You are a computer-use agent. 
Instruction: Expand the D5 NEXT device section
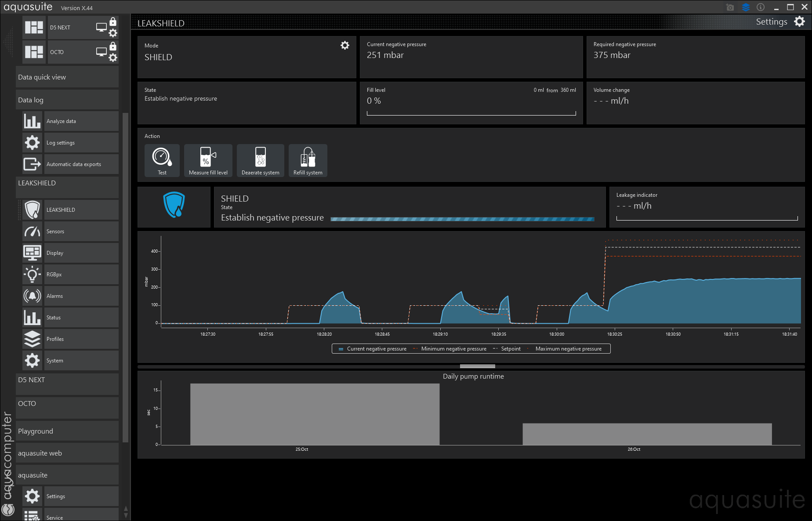click(67, 380)
